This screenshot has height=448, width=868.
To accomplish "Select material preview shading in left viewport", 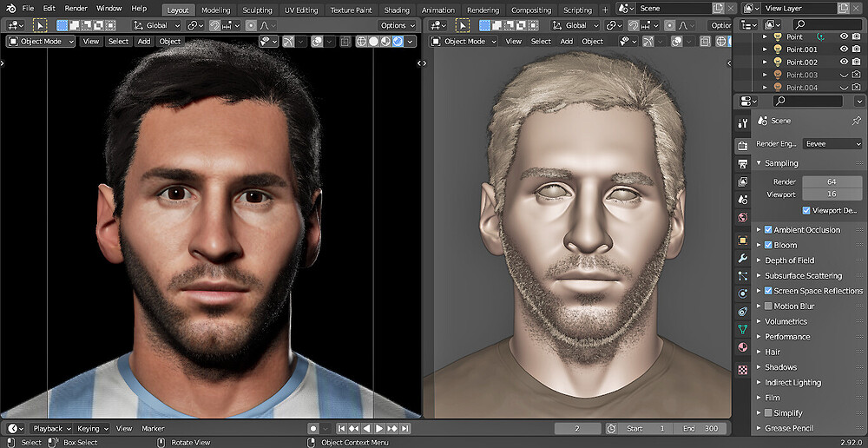I will [x=385, y=42].
